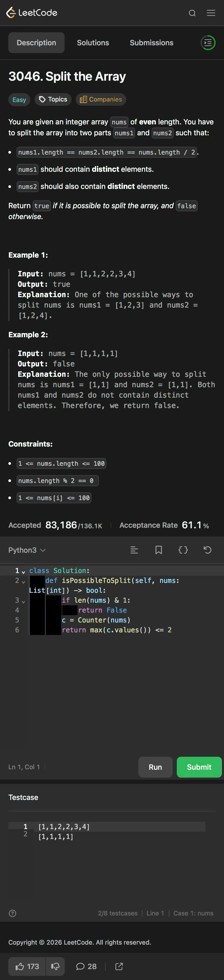Click the curly braces snippet icon
The width and height of the screenshot is (224, 980).
[183, 550]
